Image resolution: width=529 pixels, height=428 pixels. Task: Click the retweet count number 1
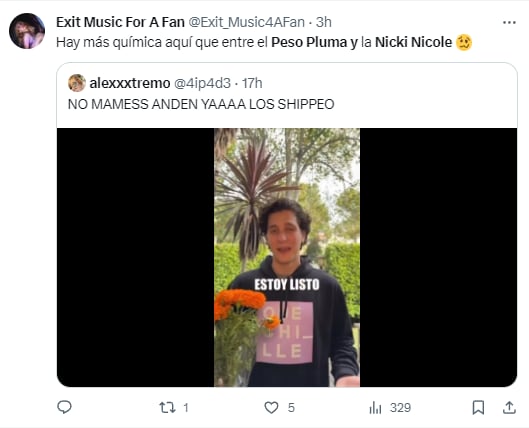tap(186, 408)
